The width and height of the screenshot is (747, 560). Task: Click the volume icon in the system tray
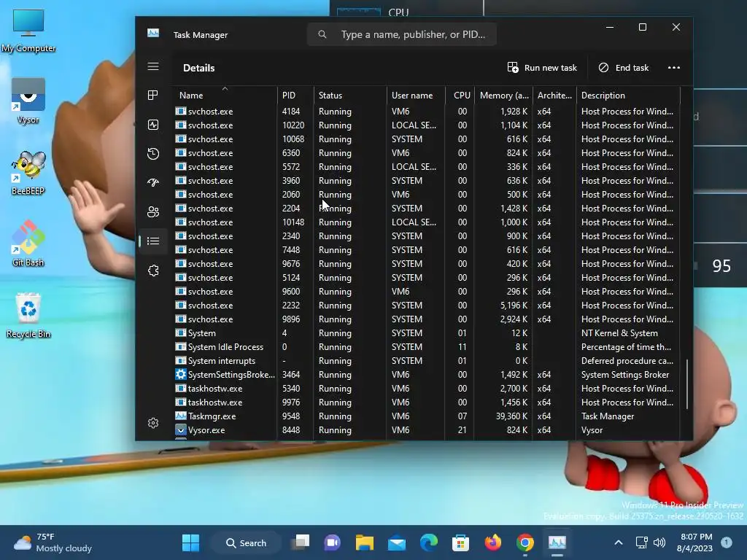click(659, 542)
